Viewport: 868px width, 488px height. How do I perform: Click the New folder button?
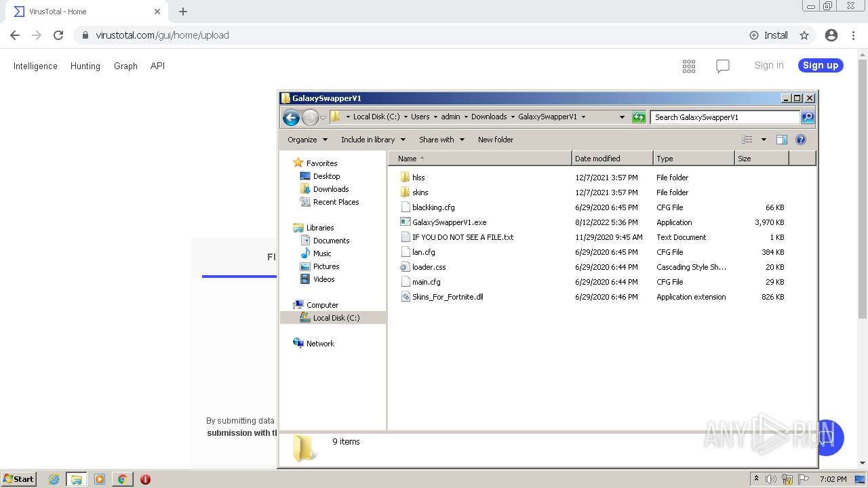(496, 140)
